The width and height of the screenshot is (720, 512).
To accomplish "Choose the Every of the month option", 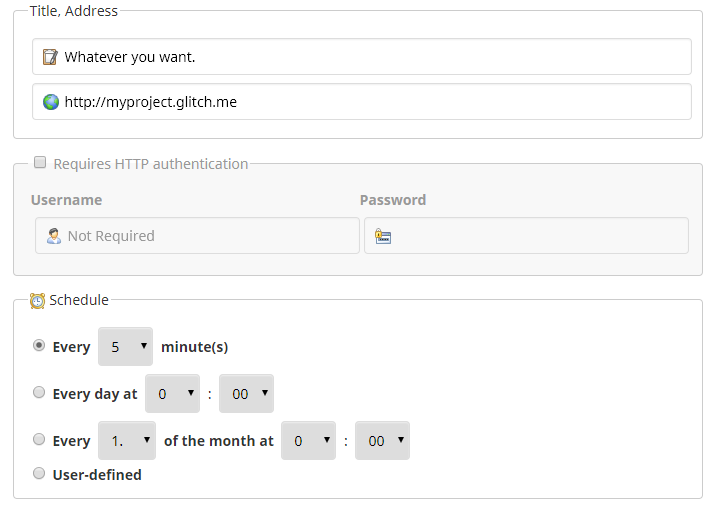I will (39, 440).
